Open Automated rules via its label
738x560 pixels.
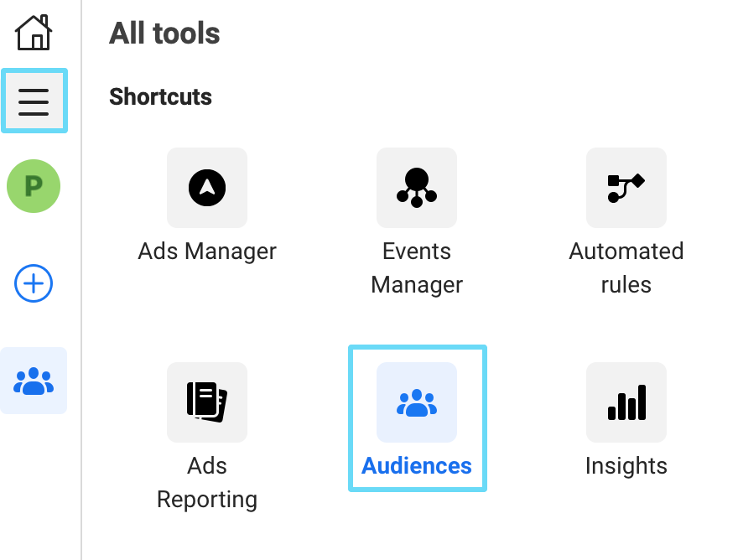626,267
